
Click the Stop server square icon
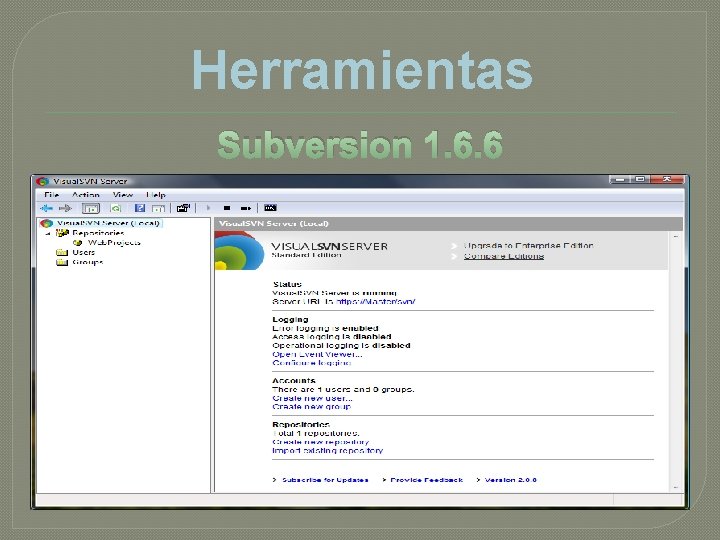[x=227, y=208]
